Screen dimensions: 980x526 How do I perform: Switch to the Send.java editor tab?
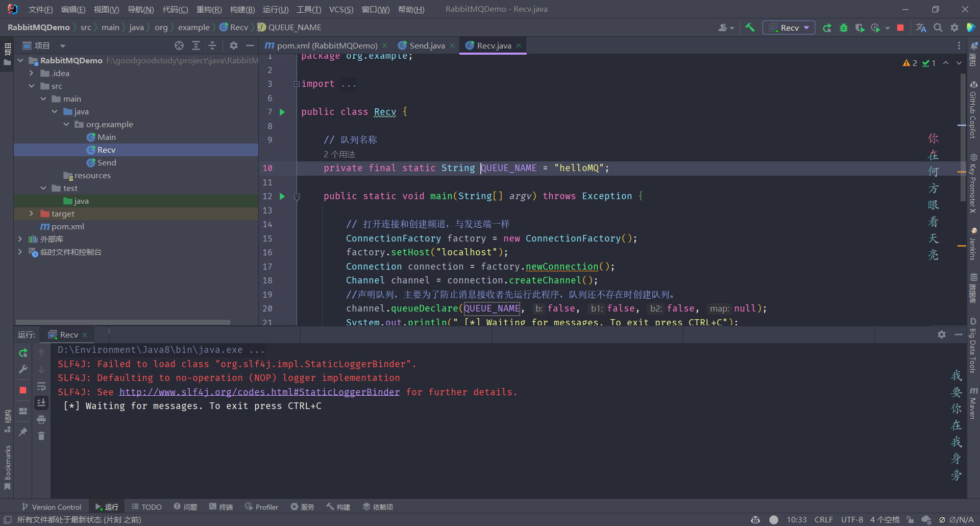(427, 45)
